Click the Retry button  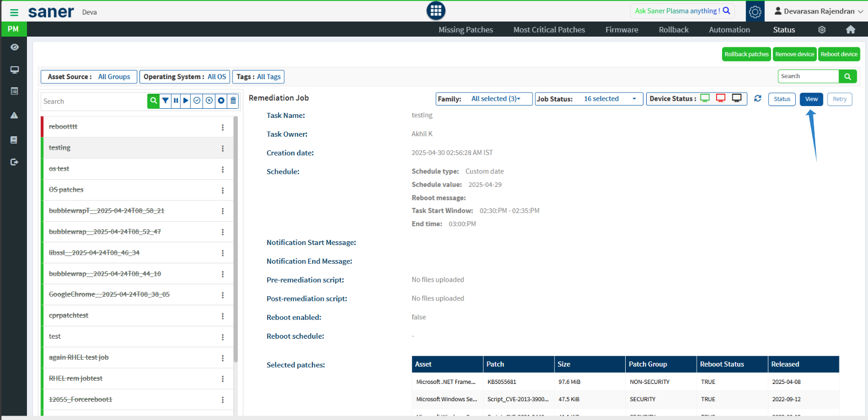(x=839, y=99)
